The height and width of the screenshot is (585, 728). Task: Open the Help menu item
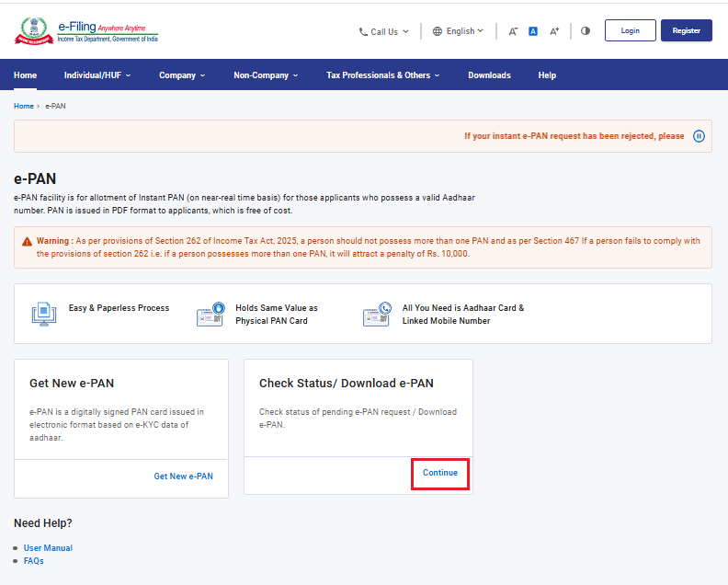point(547,75)
